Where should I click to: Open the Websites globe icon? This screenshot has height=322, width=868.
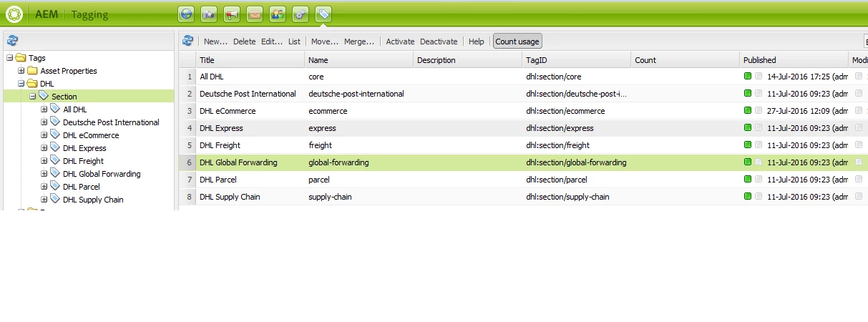[186, 13]
